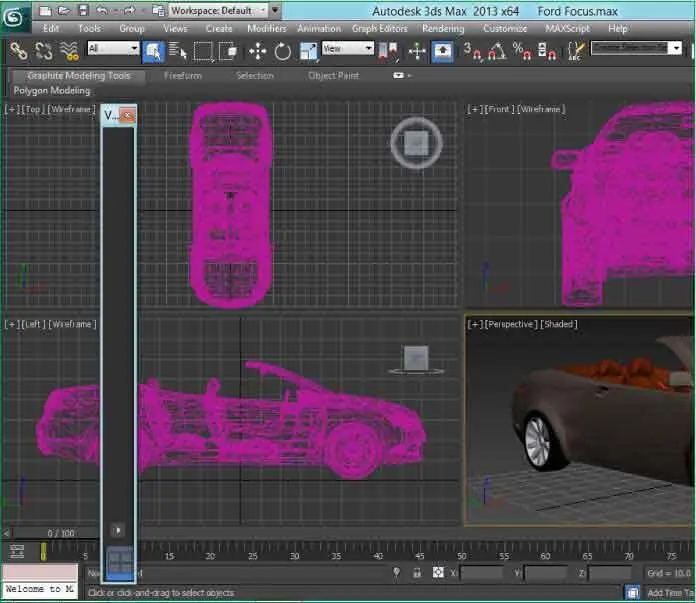Expand the Polygon Modeling panel
This screenshot has height=603, width=696.
pos(52,91)
